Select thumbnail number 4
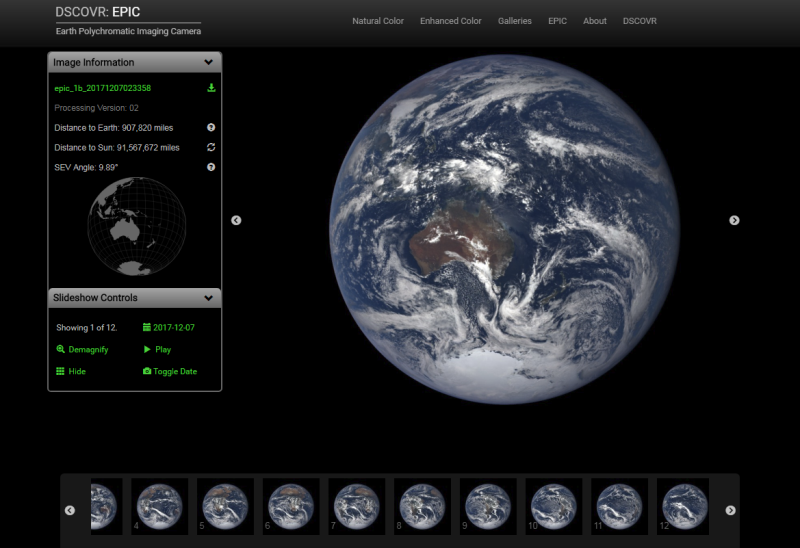The width and height of the screenshot is (800, 548). 160,506
